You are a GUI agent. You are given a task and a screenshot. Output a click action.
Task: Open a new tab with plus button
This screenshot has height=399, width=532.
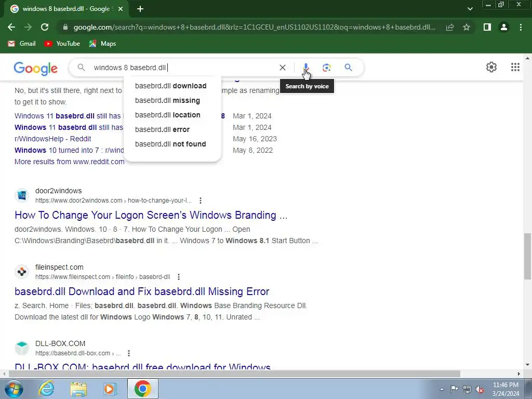point(140,9)
